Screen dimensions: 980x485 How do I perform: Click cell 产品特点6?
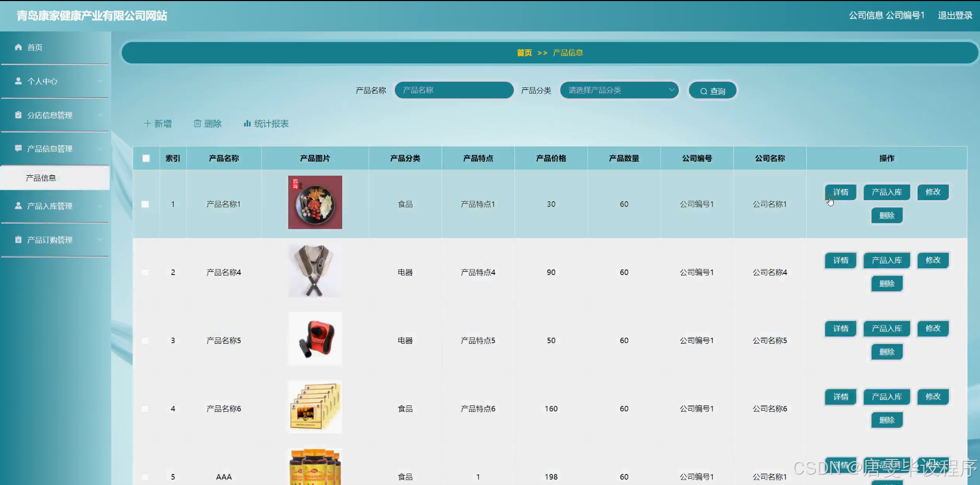coord(478,409)
